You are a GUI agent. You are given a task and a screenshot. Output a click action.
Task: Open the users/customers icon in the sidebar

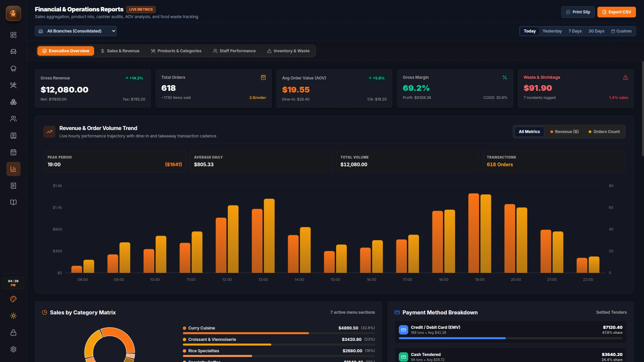click(x=13, y=119)
